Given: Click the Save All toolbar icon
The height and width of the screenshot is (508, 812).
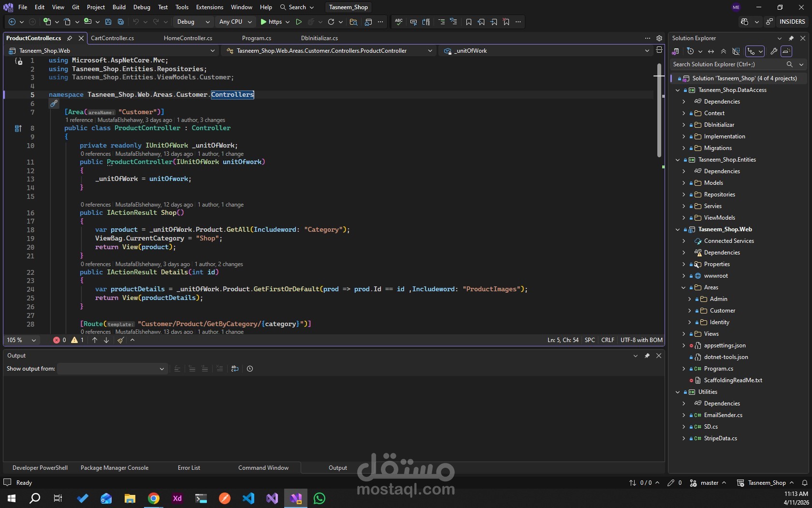Looking at the screenshot, I should point(121,22).
